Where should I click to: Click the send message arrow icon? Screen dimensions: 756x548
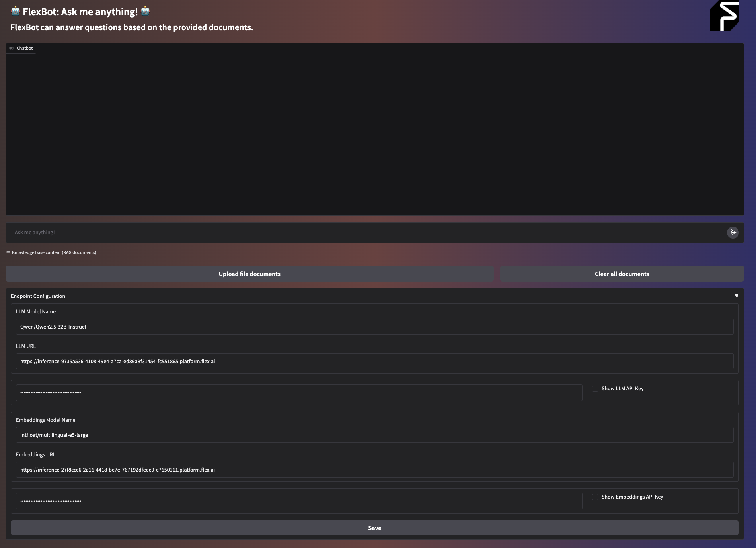click(x=733, y=233)
